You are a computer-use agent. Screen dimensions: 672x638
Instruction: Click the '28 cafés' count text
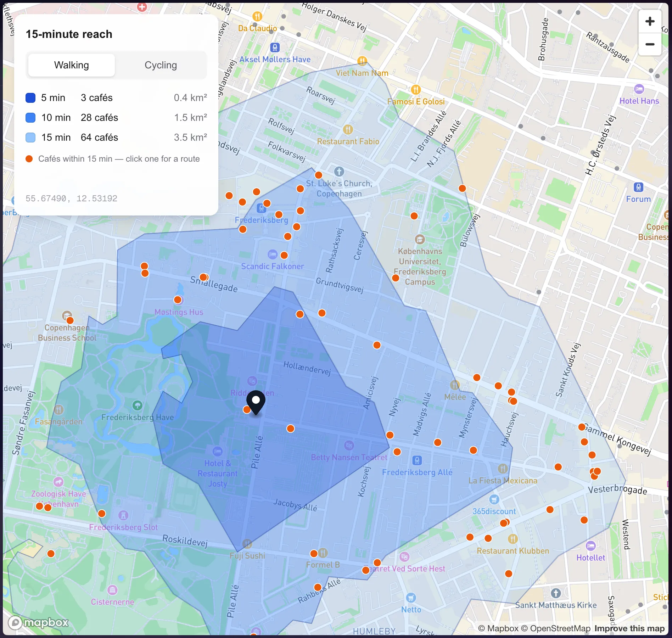coord(99,118)
